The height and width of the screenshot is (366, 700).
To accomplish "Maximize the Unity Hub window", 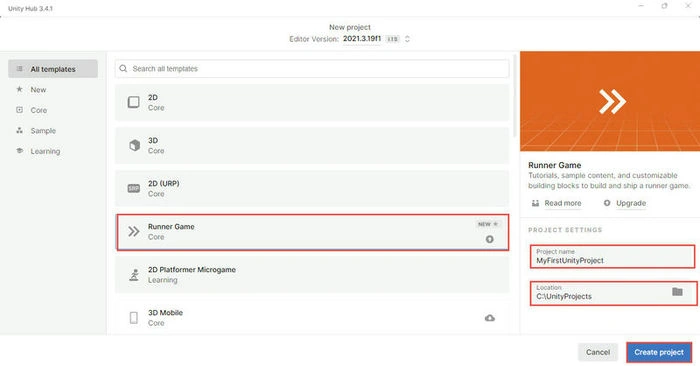I will [x=664, y=6].
